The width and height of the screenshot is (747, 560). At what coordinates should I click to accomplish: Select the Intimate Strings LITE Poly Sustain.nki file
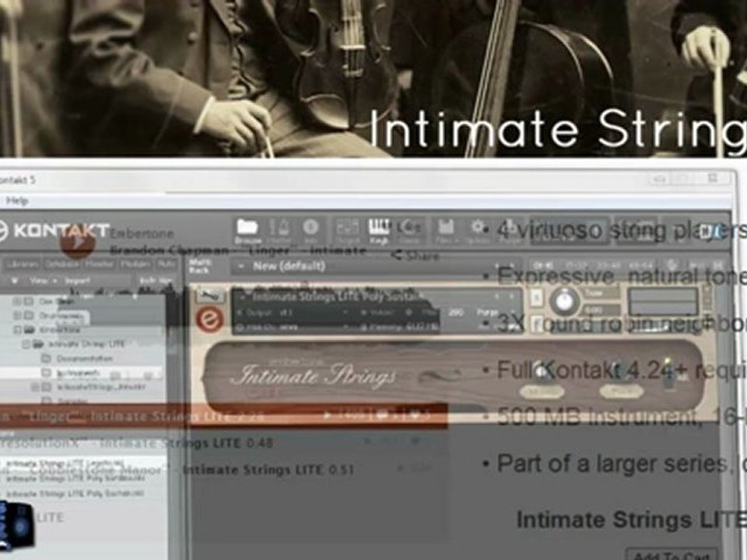coord(75,494)
